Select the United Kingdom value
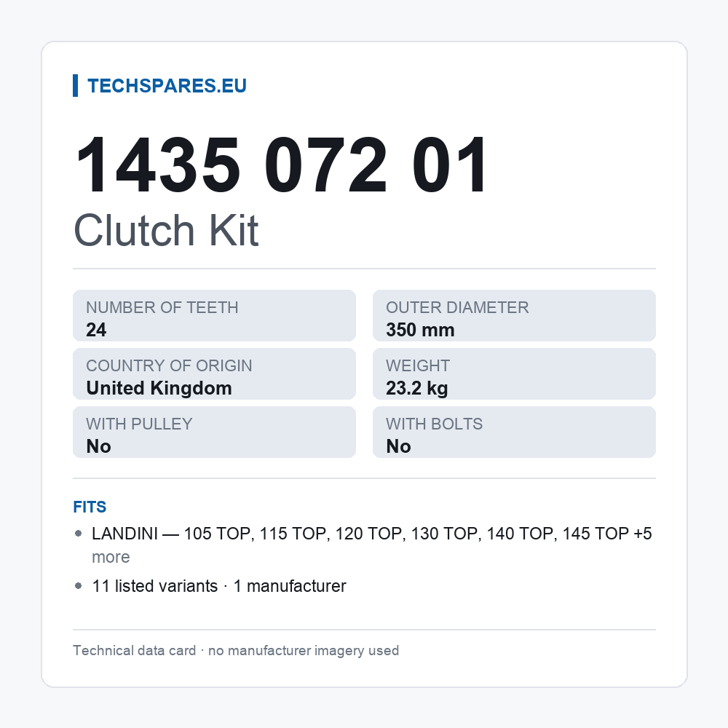 (159, 388)
